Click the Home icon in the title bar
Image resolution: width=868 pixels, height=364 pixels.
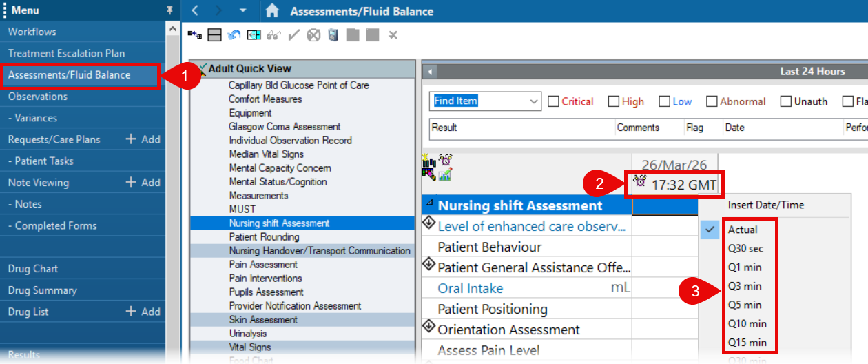(272, 11)
